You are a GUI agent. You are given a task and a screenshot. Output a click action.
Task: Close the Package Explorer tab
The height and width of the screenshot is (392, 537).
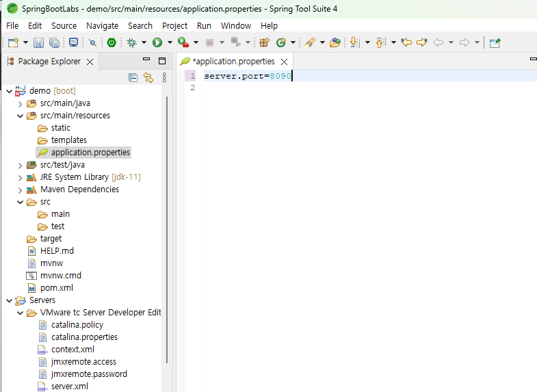(x=90, y=62)
